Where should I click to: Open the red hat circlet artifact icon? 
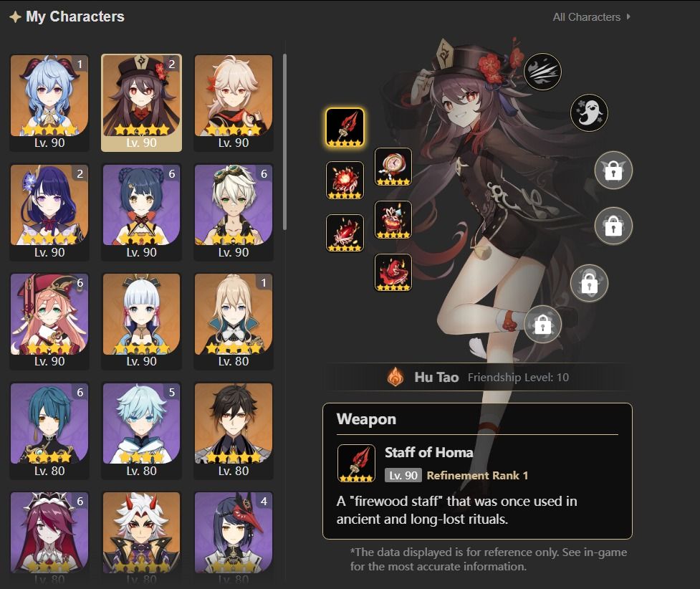pos(393,272)
